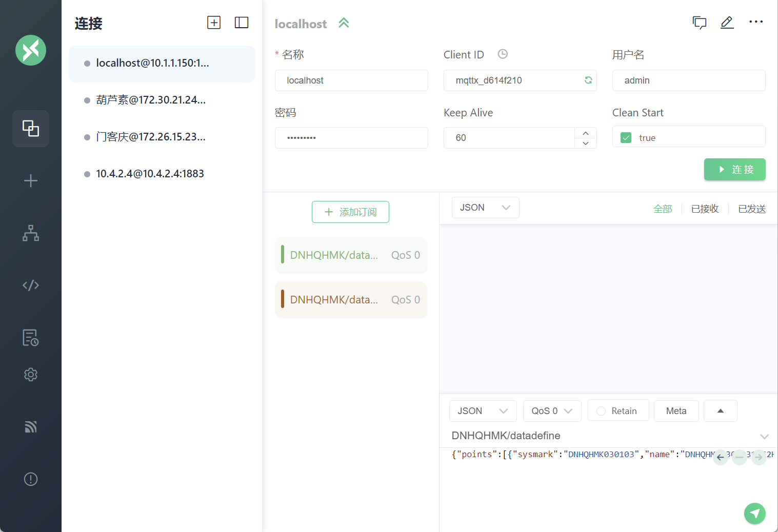Viewport: 778px width, 532px height.
Task: Click the 添加订阅 add subscription button
Action: pyautogui.click(x=350, y=212)
